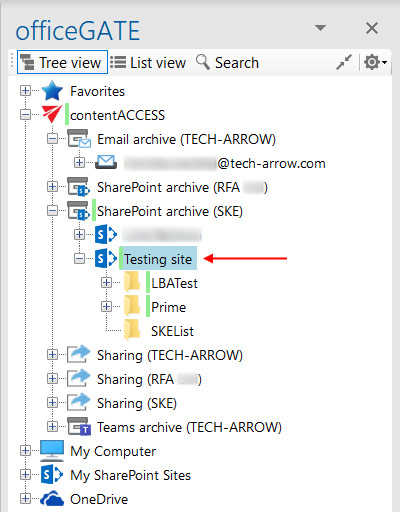Screen dimensions: 400x512
Task: Expand the Favorites node
Action: 25,91
